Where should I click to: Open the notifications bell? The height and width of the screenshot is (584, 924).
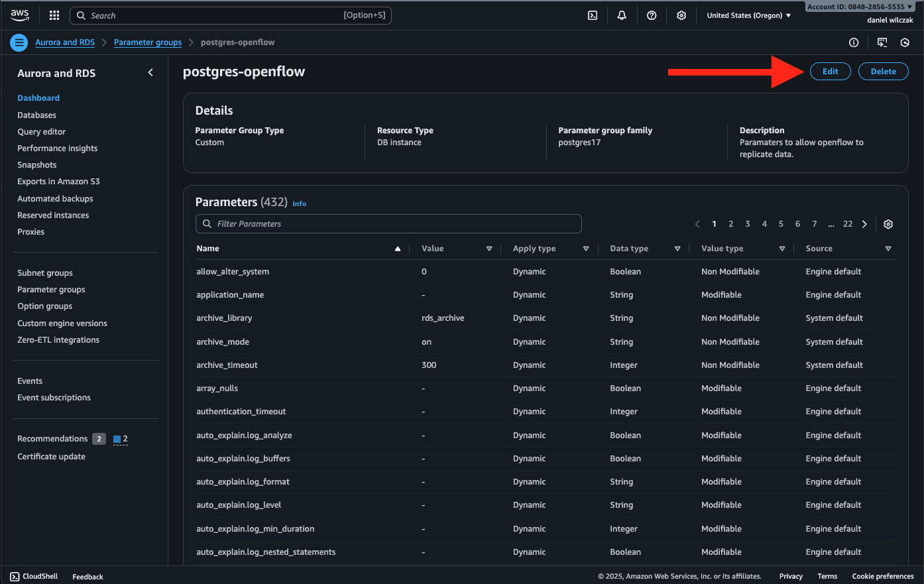pos(622,15)
